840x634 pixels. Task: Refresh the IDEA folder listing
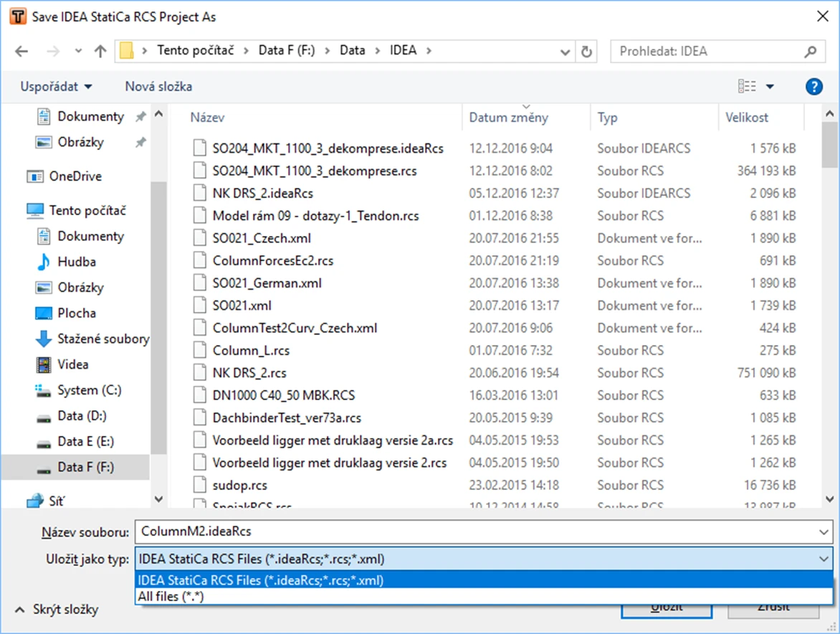[x=586, y=52]
